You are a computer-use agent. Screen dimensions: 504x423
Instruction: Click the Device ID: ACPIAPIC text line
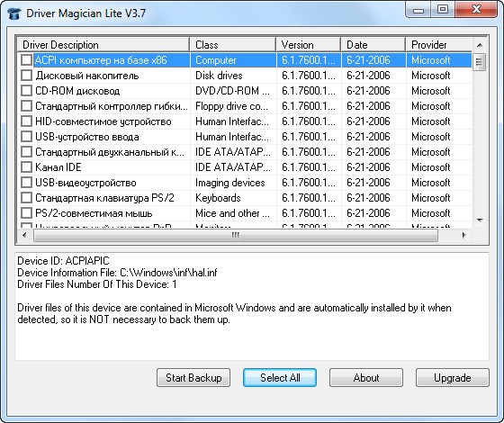(63, 261)
